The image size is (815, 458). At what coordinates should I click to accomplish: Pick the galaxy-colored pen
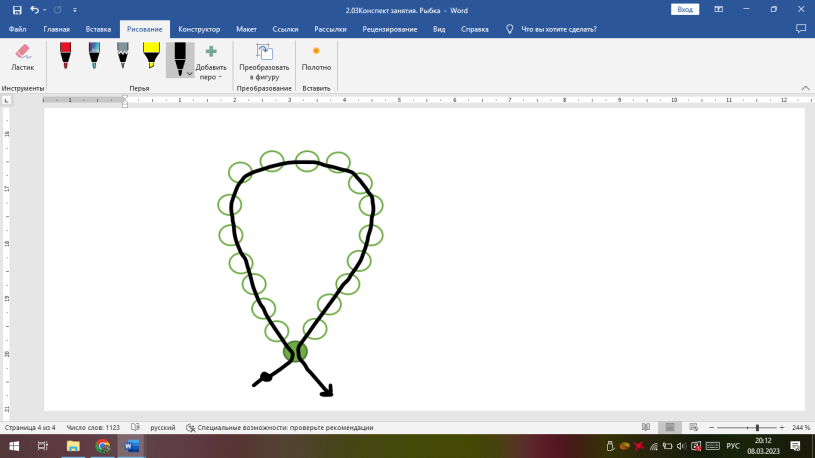coord(94,54)
